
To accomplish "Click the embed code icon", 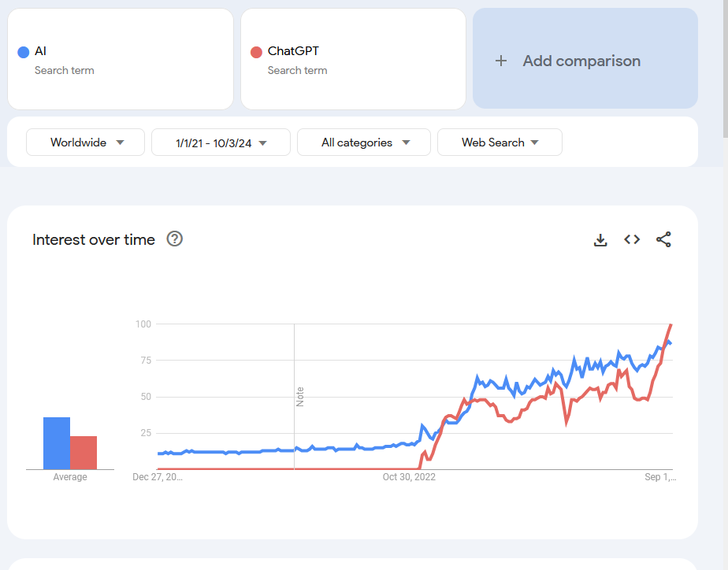I will [x=632, y=240].
